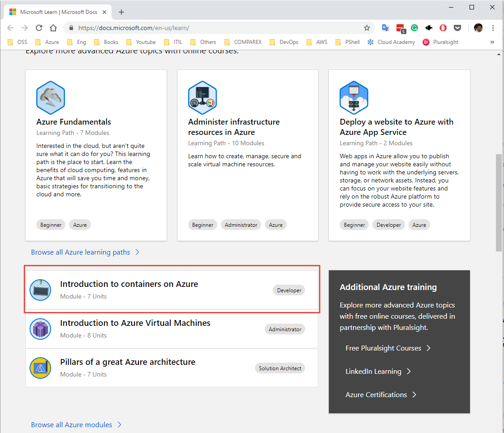Click the Administer infrastructure resources icon

pyautogui.click(x=202, y=97)
